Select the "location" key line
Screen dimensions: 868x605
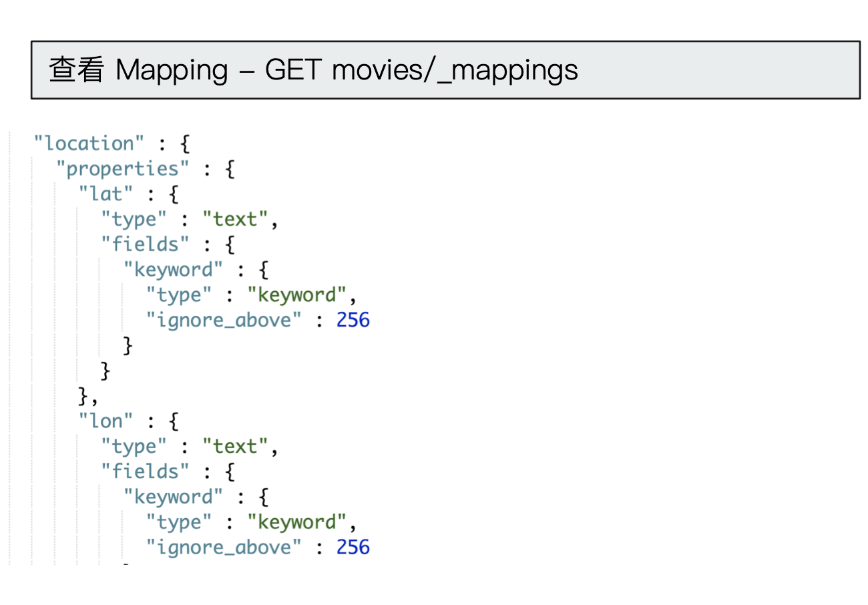[112, 144]
